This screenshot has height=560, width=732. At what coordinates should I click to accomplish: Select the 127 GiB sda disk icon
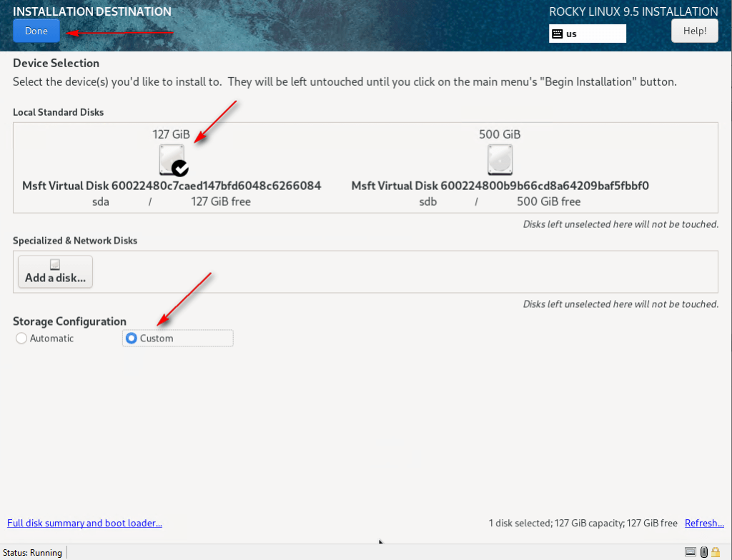point(172,159)
